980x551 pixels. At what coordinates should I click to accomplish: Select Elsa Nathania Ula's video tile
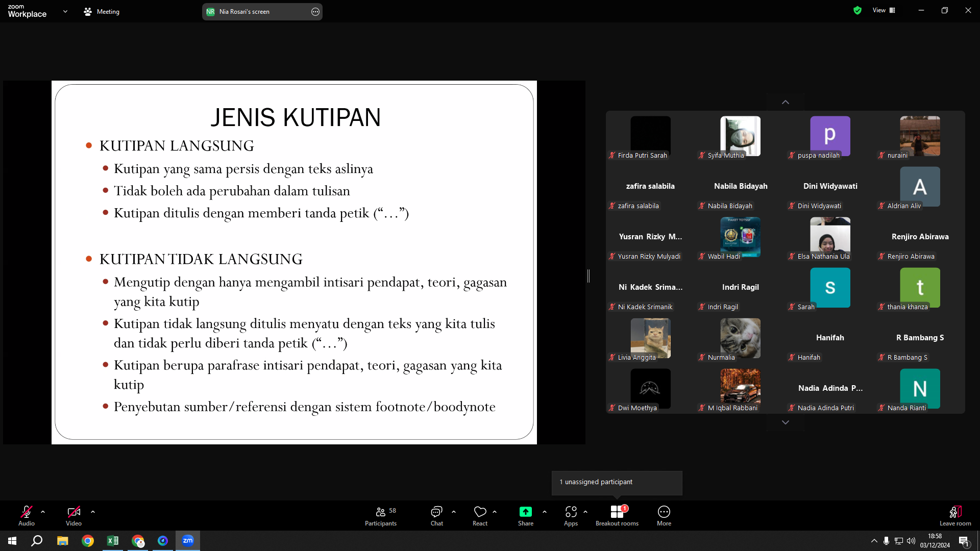point(830,237)
